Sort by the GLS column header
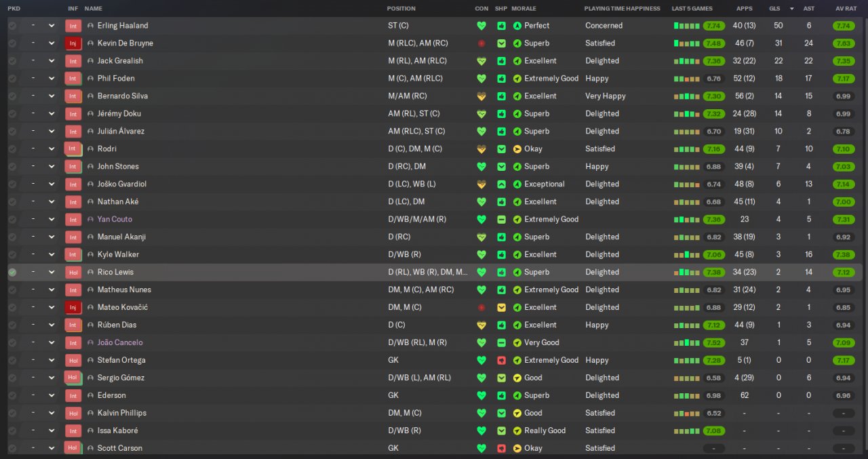This screenshot has width=868, height=459. pos(774,9)
